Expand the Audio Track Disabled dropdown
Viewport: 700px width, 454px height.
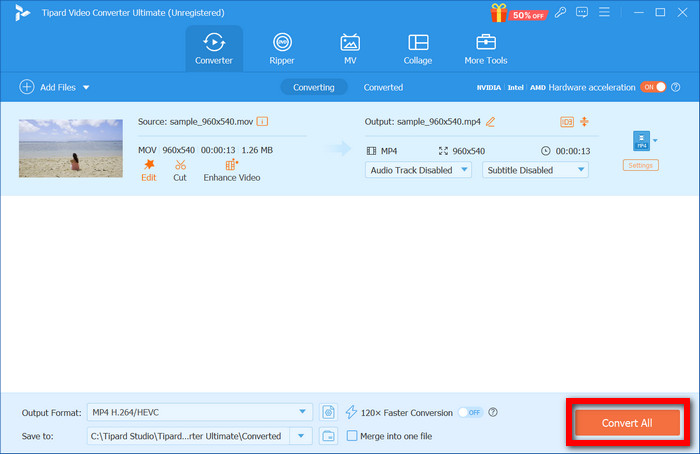pos(418,170)
